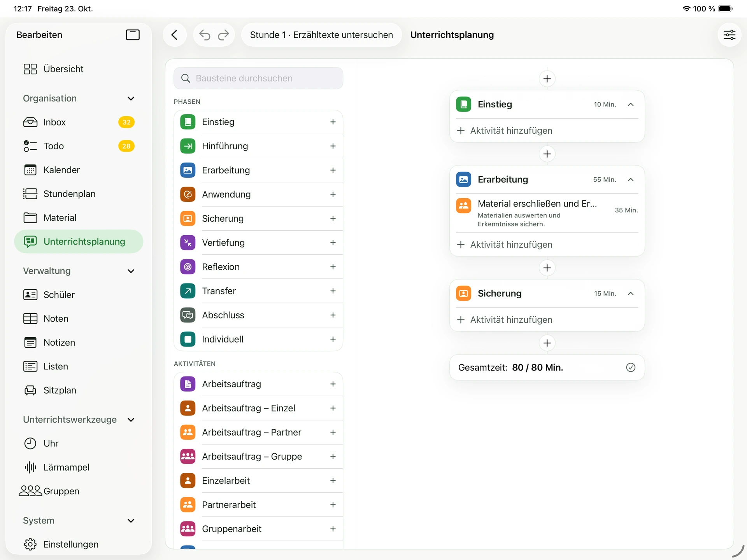Add the Anwendung phase with its plus
The height and width of the screenshot is (560, 747).
[x=333, y=194]
